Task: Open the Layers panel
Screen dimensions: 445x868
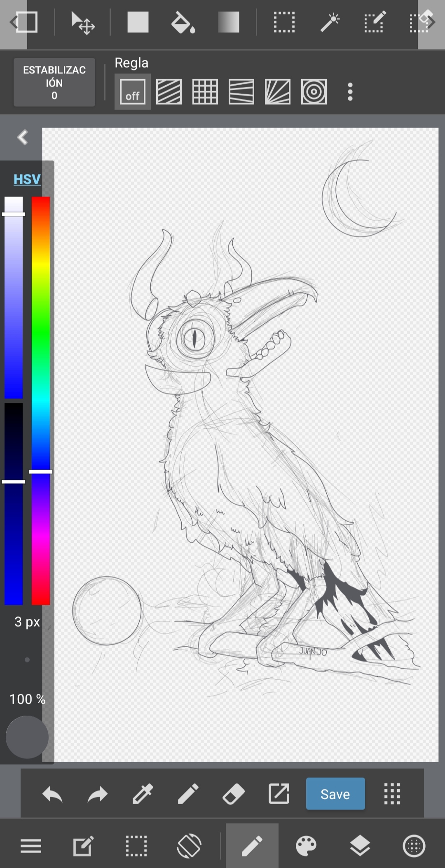Action: pos(360,846)
